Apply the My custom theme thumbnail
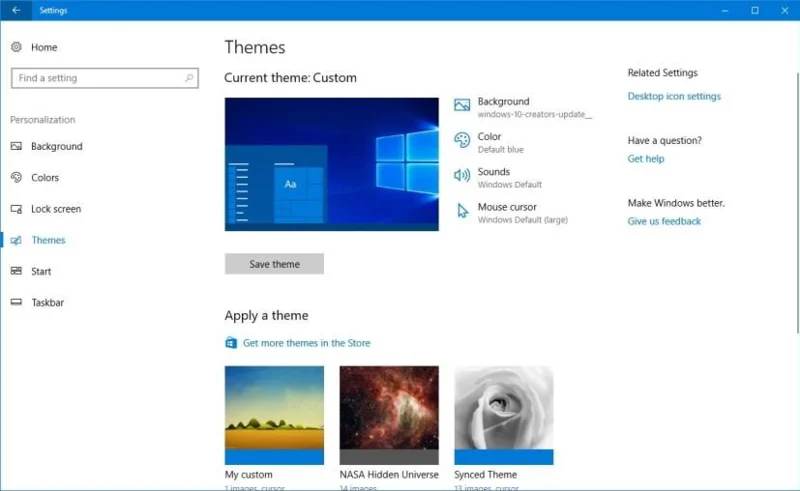 274,415
